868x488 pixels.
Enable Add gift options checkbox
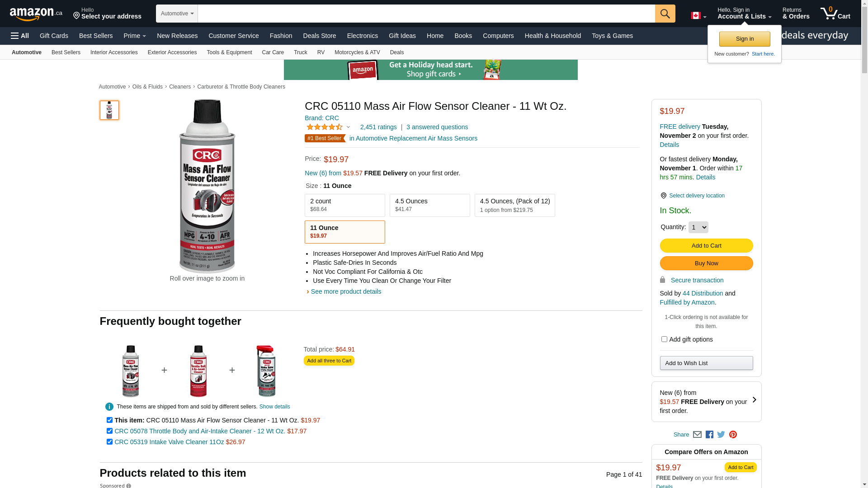[x=664, y=339]
